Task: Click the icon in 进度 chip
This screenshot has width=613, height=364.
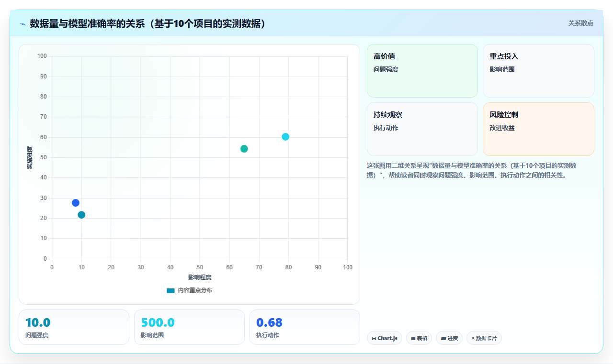Action: coord(443,338)
